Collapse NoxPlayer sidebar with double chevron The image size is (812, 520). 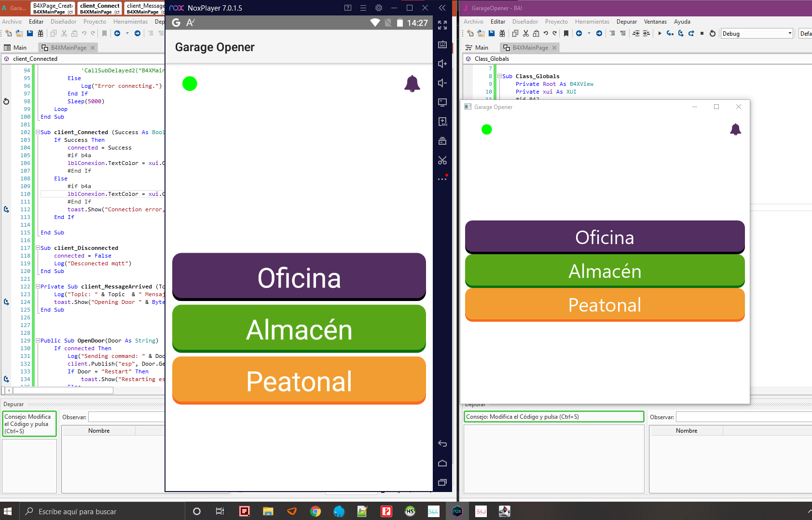click(x=442, y=8)
